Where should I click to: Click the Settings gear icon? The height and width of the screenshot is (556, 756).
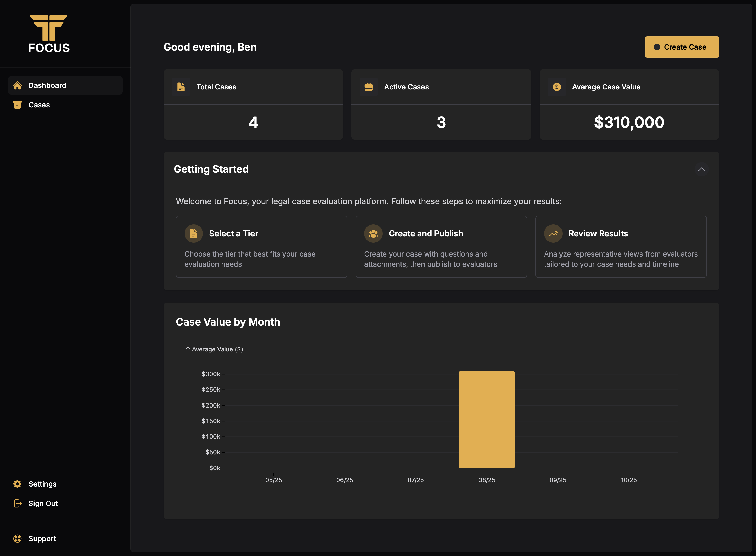coord(17,484)
